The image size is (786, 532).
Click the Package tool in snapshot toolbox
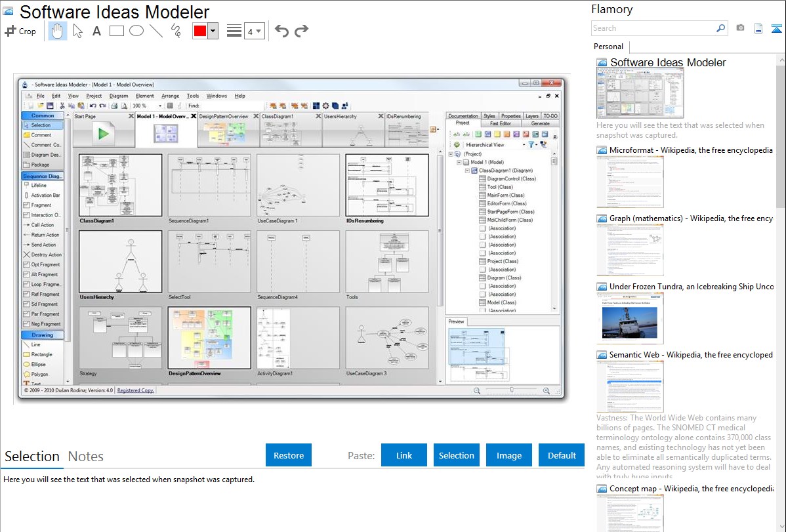click(x=40, y=165)
